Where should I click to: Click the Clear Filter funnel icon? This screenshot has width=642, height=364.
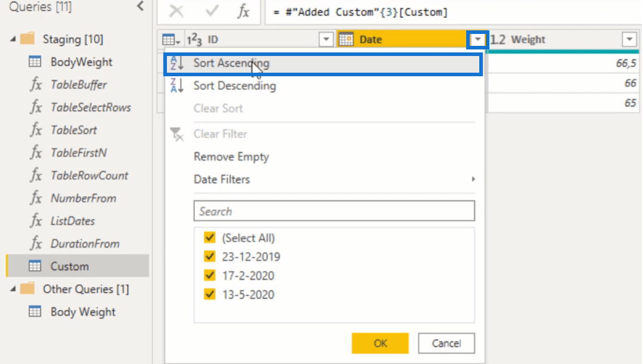[177, 134]
